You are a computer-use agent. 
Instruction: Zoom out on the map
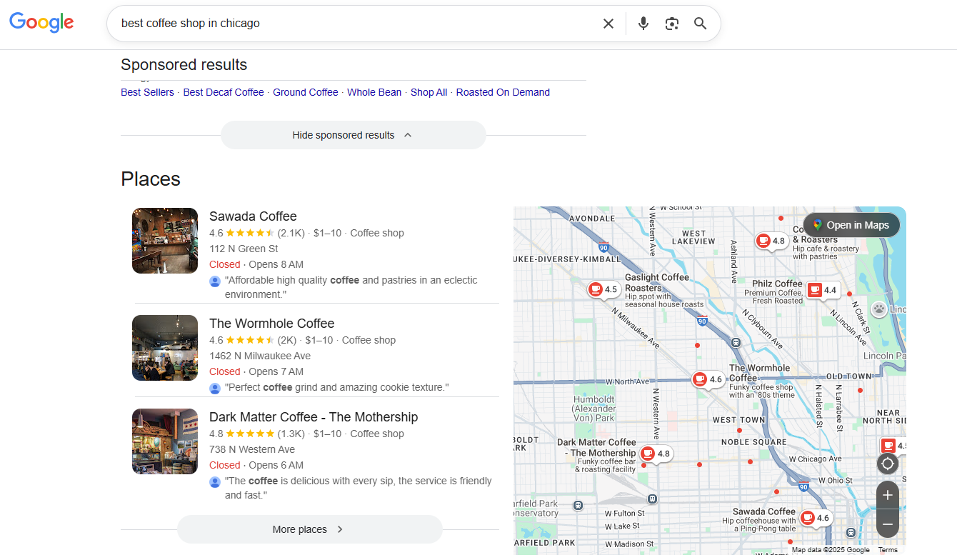888,524
